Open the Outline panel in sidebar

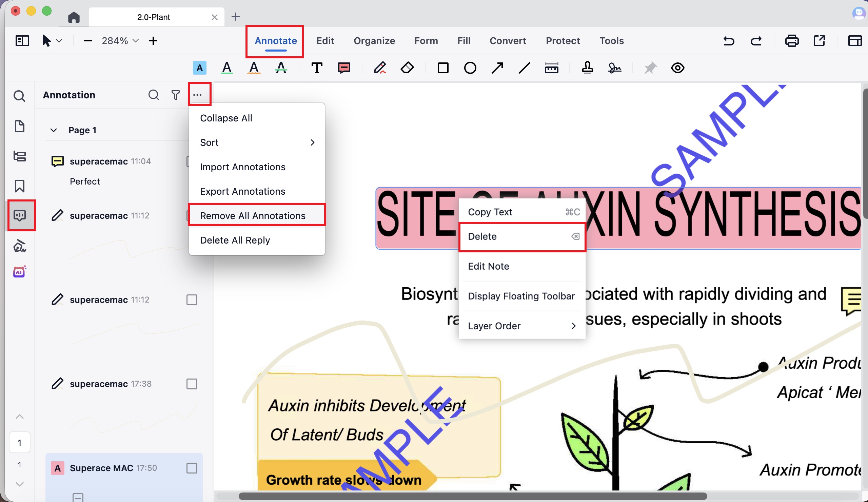point(19,156)
